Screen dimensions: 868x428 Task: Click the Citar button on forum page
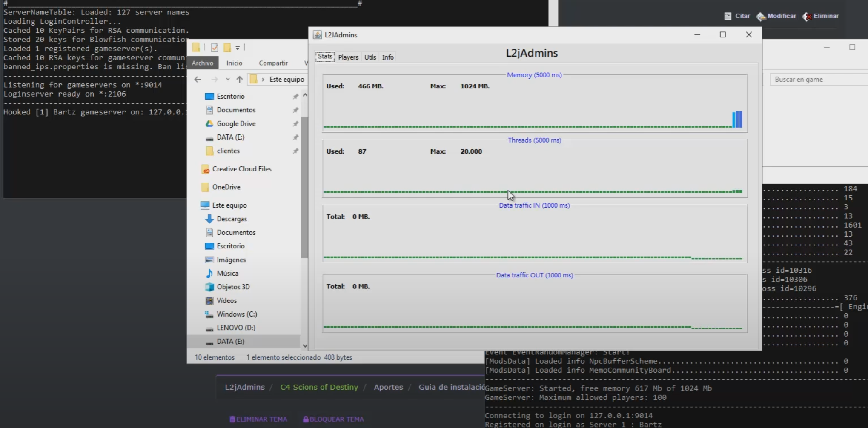coord(737,16)
